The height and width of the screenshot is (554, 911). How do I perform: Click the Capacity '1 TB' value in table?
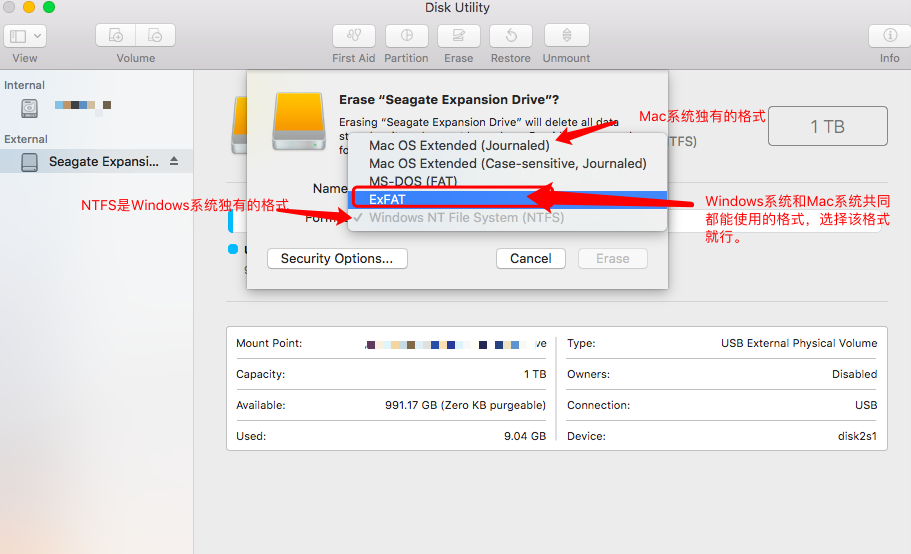535,375
